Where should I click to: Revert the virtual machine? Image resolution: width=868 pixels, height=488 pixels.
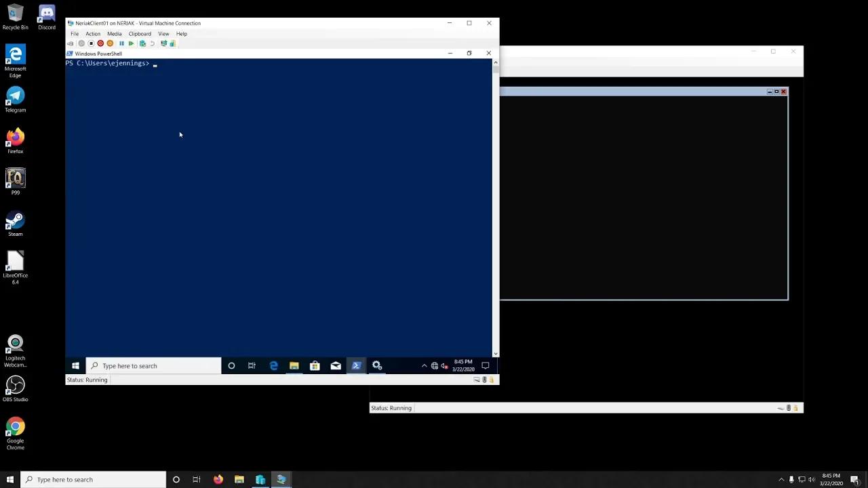click(152, 43)
